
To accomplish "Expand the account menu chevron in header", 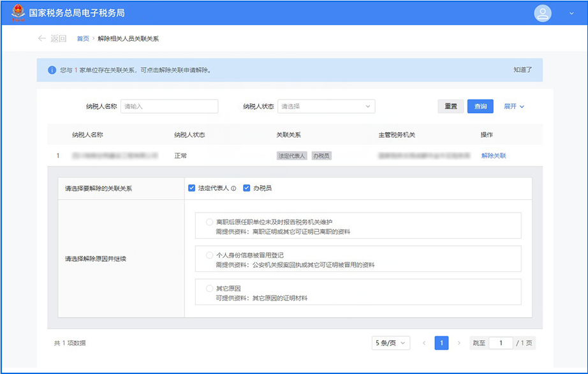I will pos(571,13).
